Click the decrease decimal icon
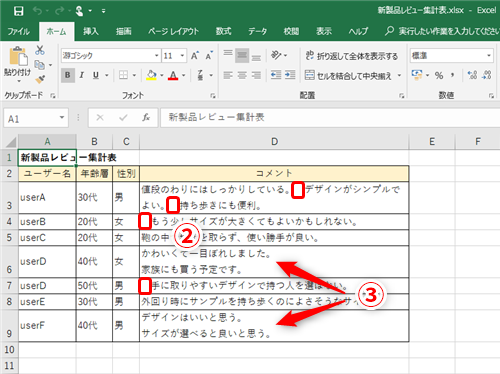The width and height of the screenshot is (500, 374). [x=487, y=75]
